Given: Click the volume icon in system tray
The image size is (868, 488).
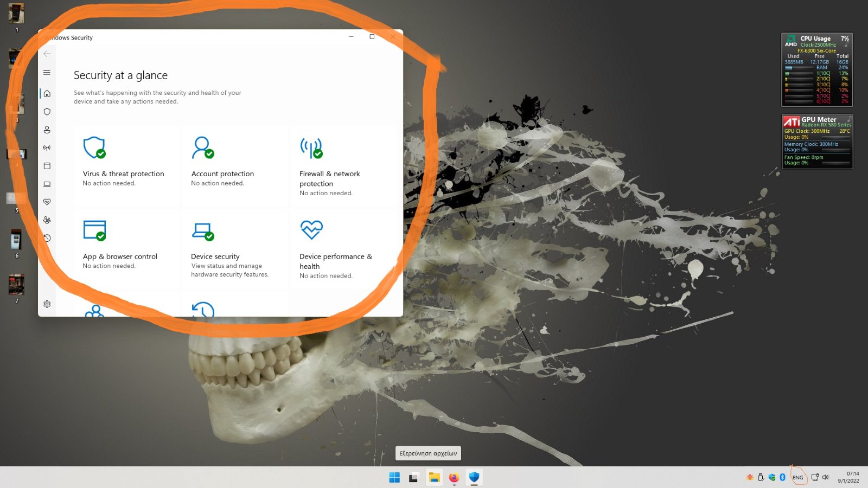Looking at the screenshot, I should [826, 477].
